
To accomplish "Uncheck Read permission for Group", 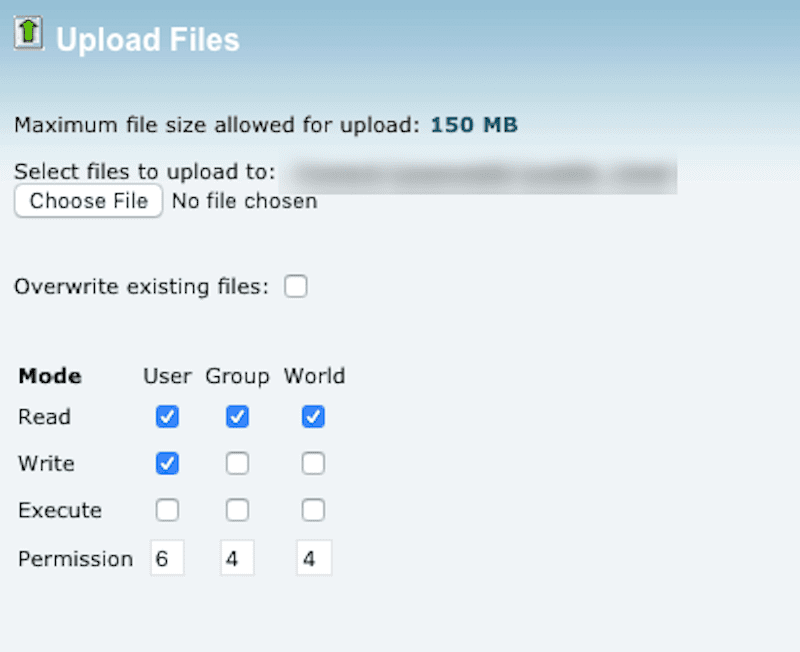I will tap(237, 417).
